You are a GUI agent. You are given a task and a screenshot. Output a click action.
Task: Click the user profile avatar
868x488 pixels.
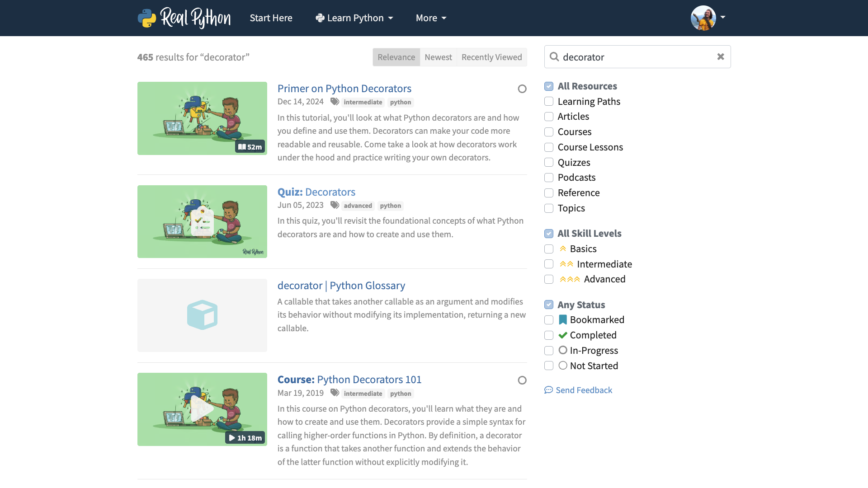[x=703, y=18]
